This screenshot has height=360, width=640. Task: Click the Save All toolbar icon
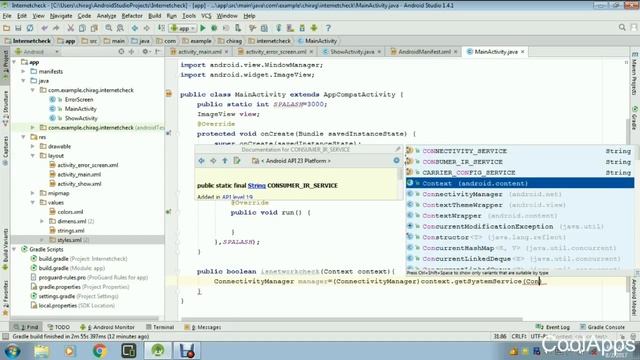pos(18,28)
